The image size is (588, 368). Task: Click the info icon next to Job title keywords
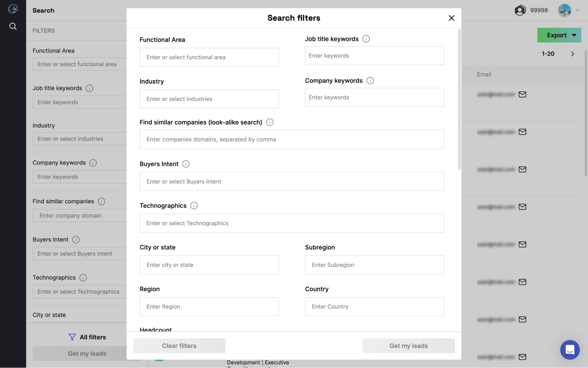pos(366,39)
